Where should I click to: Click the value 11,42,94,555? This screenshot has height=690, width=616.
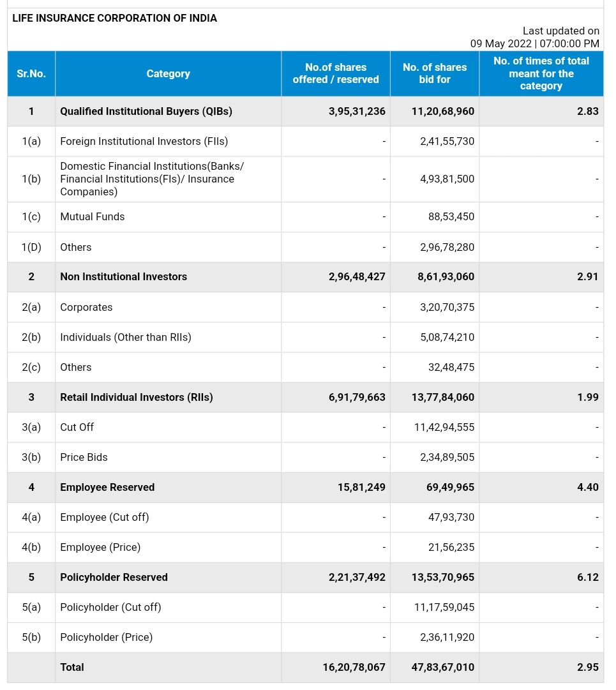point(444,427)
